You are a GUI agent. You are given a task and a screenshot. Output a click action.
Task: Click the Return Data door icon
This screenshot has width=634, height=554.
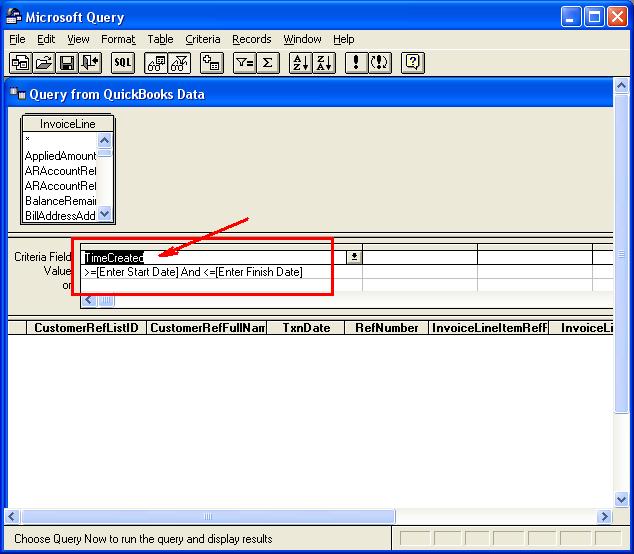[90, 63]
